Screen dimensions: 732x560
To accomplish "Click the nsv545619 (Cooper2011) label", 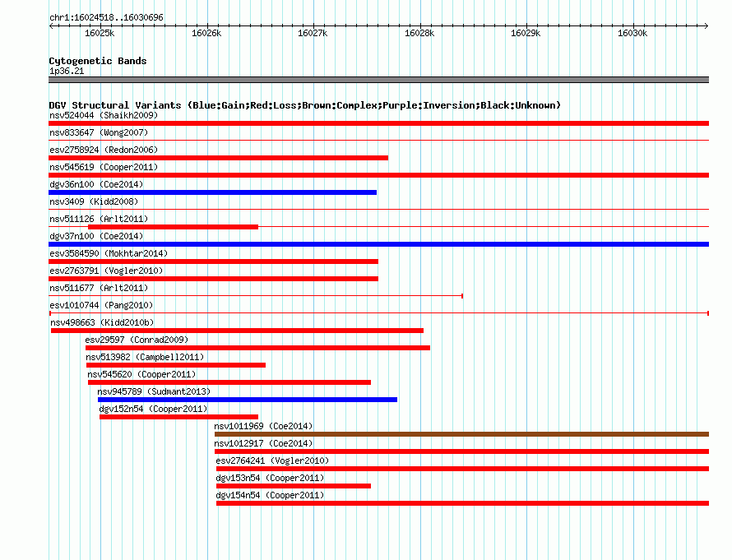I will pyautogui.click(x=104, y=167).
